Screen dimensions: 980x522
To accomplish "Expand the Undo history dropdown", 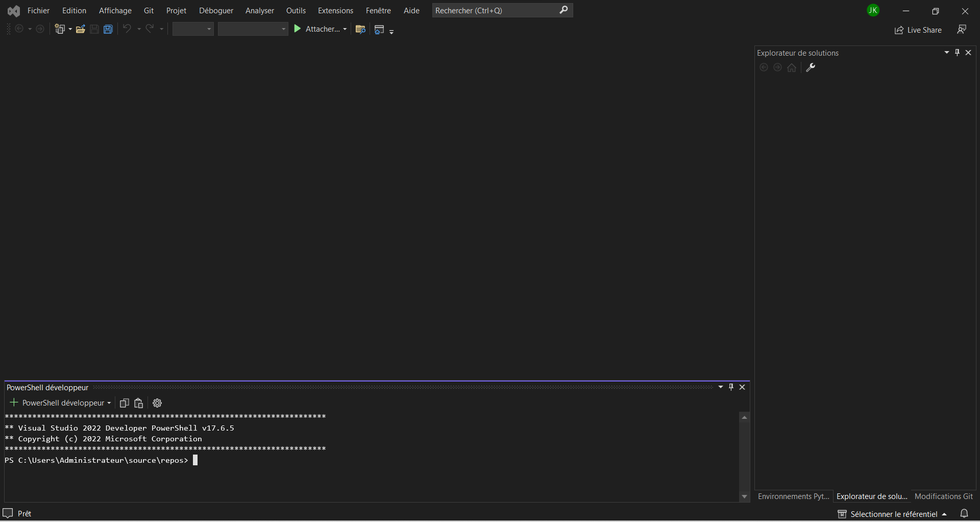I will click(139, 29).
